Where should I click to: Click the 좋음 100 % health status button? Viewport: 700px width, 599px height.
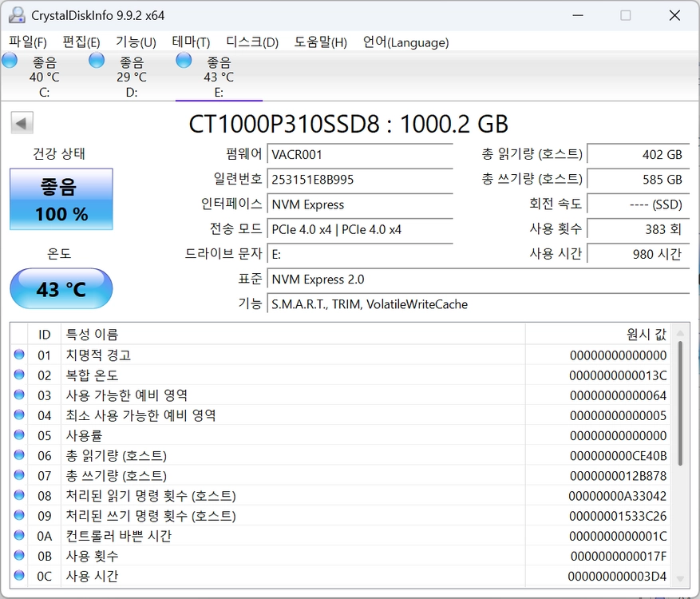[x=61, y=199]
